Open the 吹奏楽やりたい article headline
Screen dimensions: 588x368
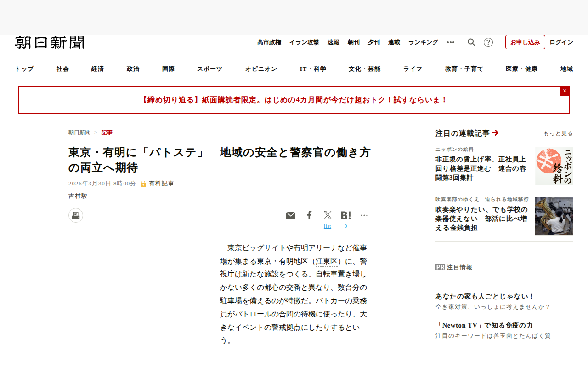pos(481,218)
